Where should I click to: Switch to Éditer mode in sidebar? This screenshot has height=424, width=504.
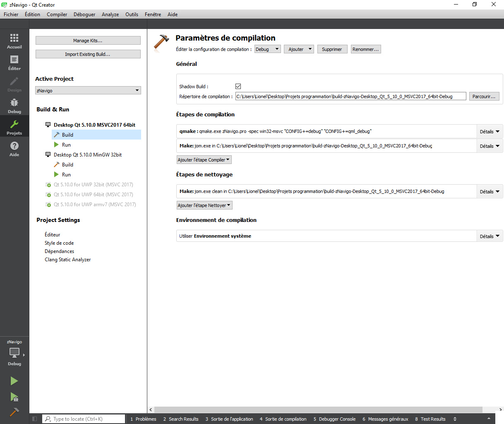pos(14,63)
